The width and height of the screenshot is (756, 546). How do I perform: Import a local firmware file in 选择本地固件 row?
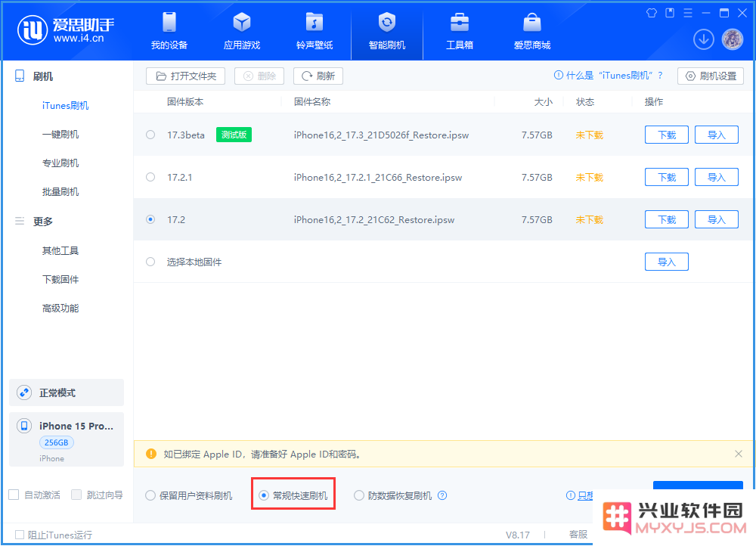coord(666,262)
